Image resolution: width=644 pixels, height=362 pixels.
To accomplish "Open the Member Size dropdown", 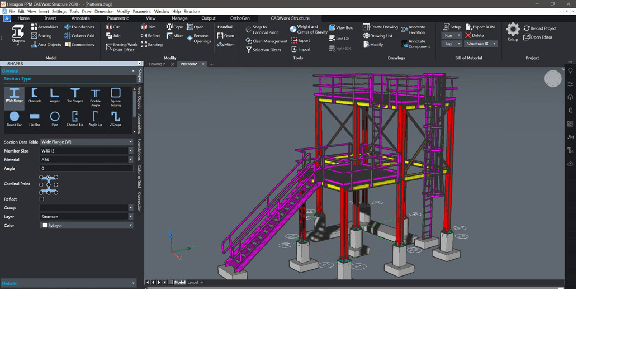I will pyautogui.click(x=131, y=151).
